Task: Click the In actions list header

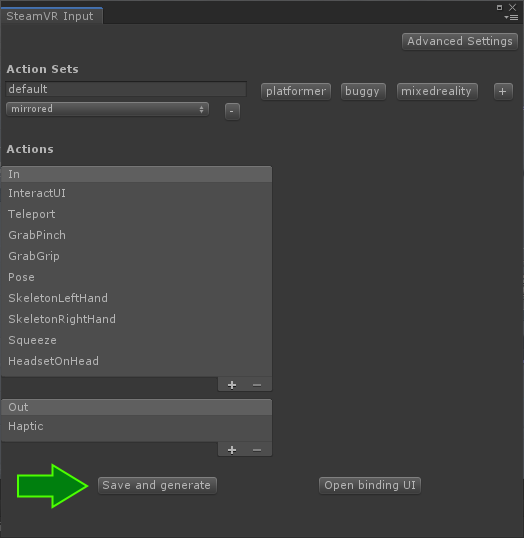Action: 137,174
